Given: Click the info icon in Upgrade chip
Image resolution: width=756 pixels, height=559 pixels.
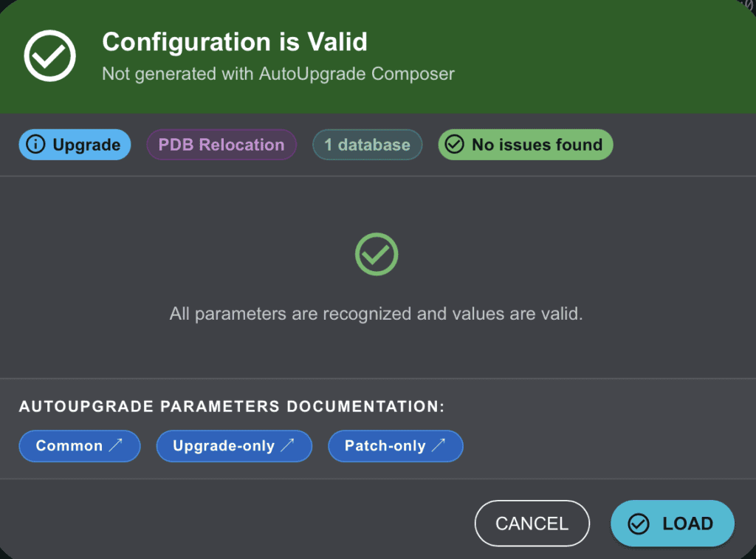Looking at the screenshot, I should [35, 145].
